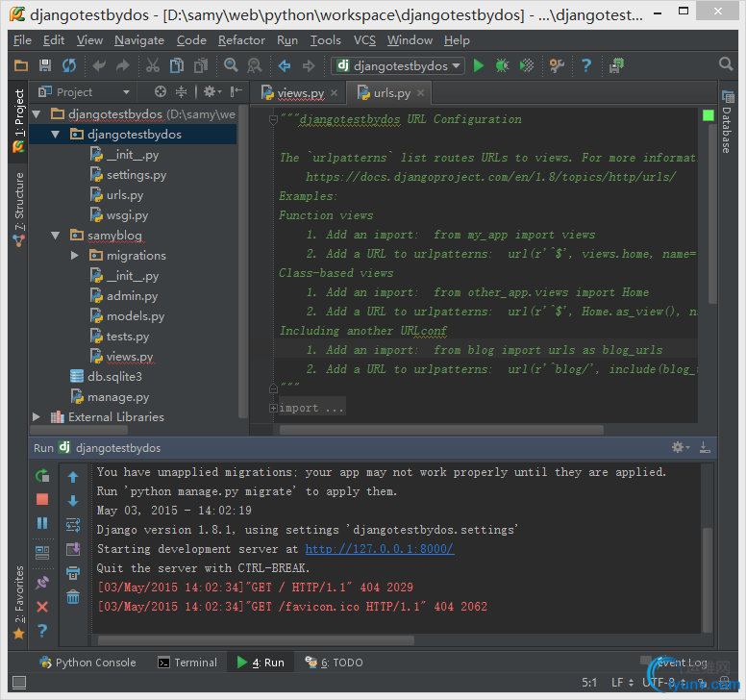Open Project panel gear settings dropdown

[212, 91]
